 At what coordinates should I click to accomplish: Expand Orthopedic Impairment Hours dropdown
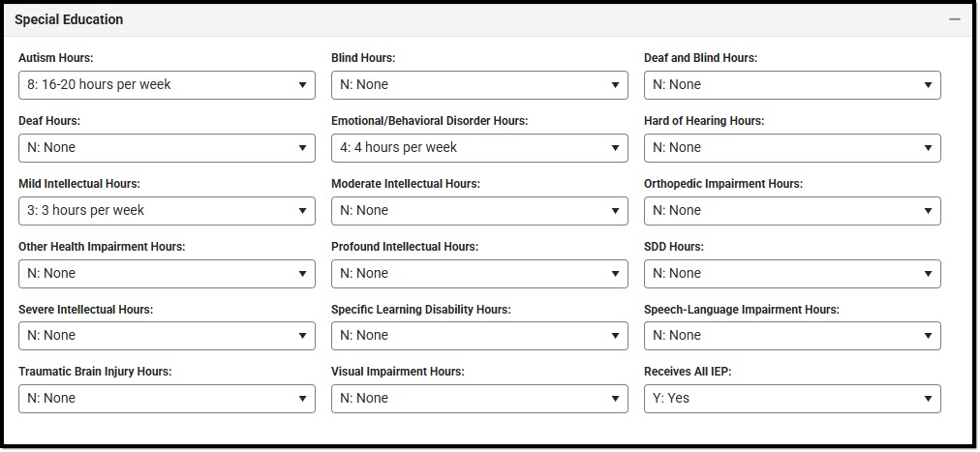point(792,211)
